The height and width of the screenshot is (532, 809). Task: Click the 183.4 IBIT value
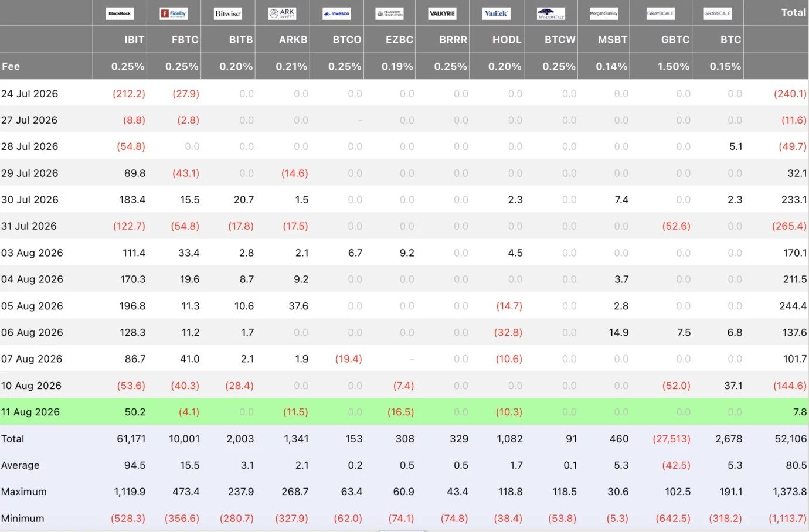pyautogui.click(x=132, y=200)
